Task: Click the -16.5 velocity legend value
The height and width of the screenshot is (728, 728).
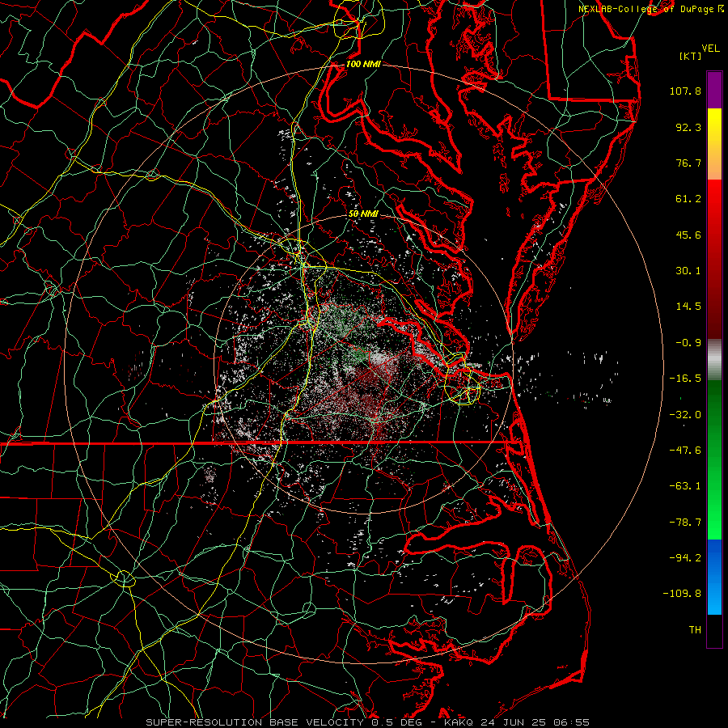Action: coord(685,379)
